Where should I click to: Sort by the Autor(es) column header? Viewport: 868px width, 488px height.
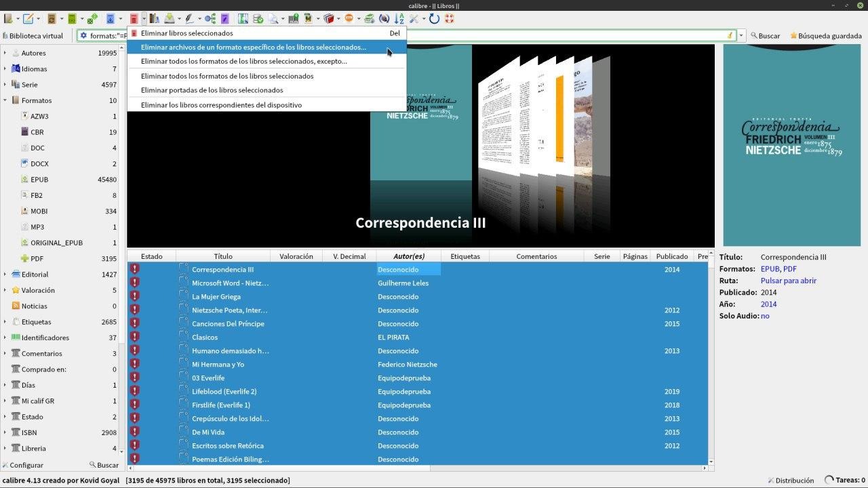point(409,256)
